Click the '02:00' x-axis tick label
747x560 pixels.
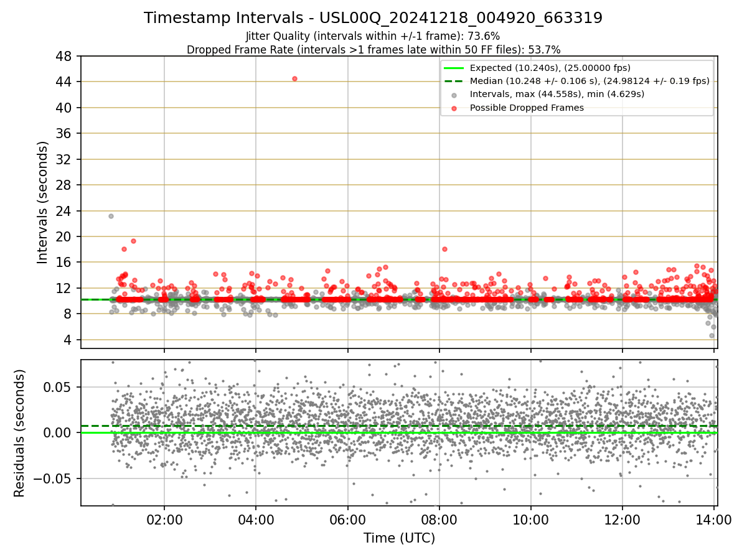tap(164, 519)
